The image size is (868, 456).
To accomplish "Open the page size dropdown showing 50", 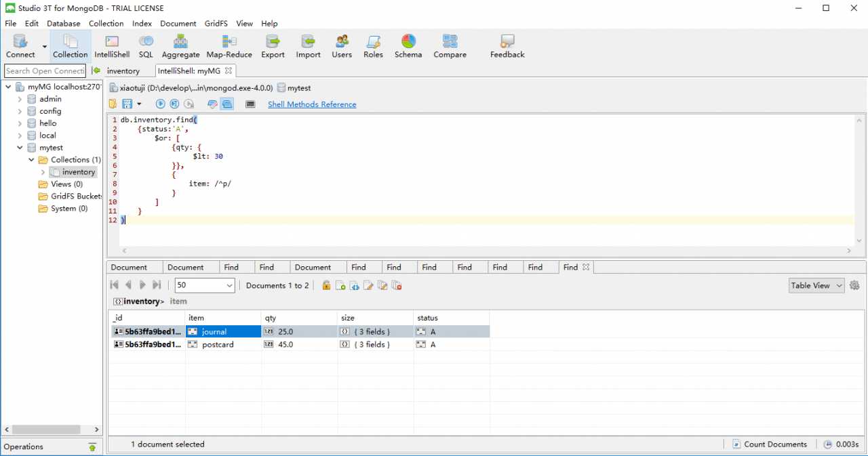I will tap(204, 285).
